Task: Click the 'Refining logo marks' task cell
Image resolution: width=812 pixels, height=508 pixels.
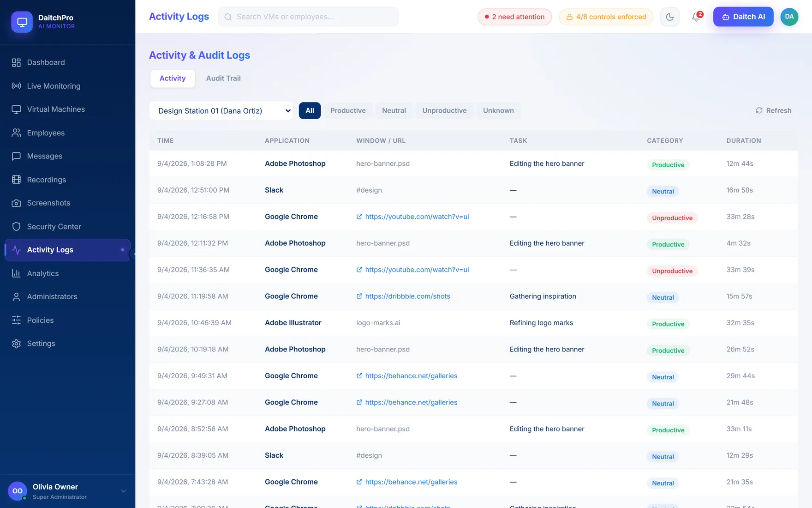Action: coord(541,323)
